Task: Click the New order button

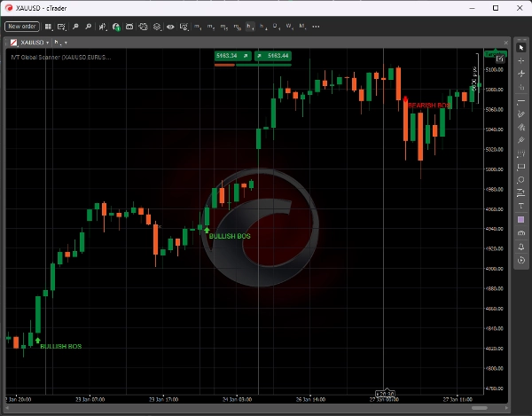Action: point(21,27)
